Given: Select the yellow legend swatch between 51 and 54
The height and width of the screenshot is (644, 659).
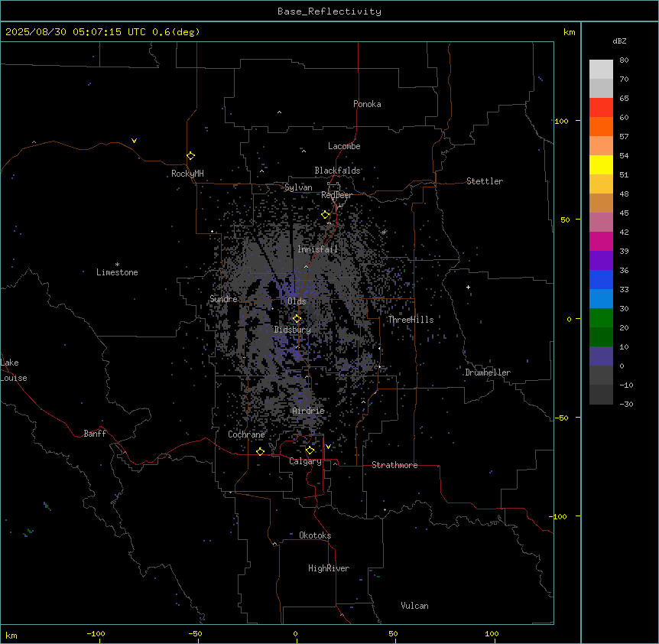Looking at the screenshot, I should 601,165.
